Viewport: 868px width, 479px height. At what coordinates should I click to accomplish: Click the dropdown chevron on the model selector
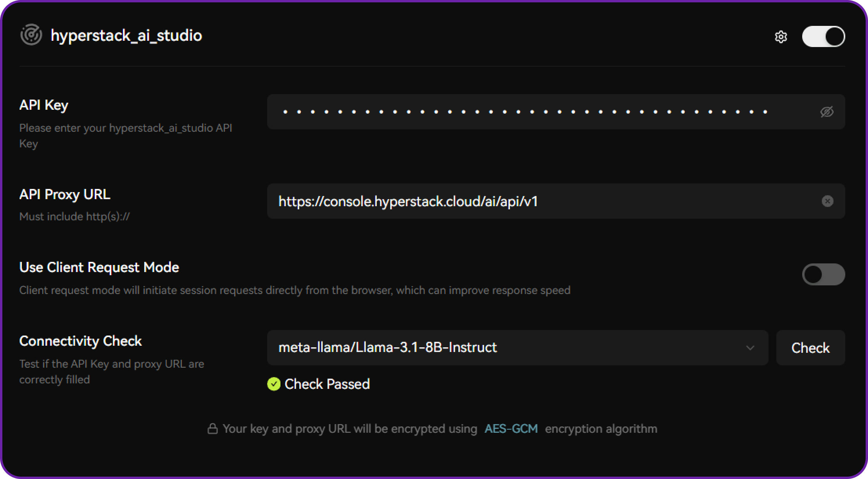click(750, 348)
